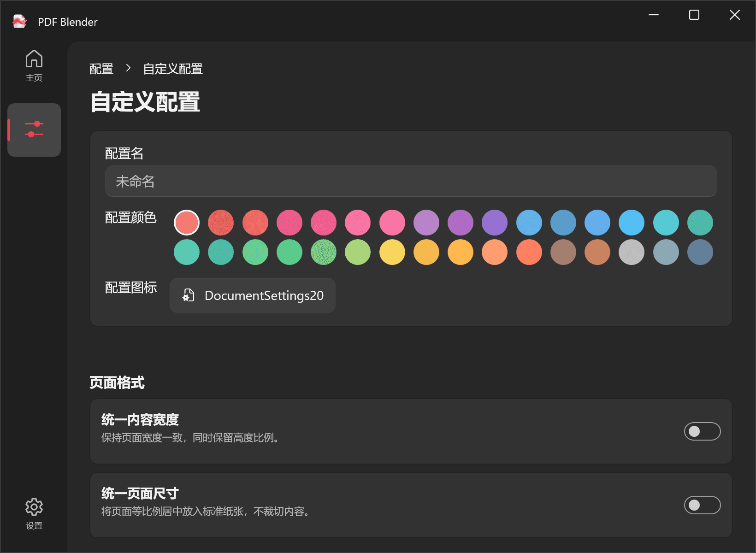Choose the slate blue last swatch
This screenshot has width=756, height=553.
[700, 252]
